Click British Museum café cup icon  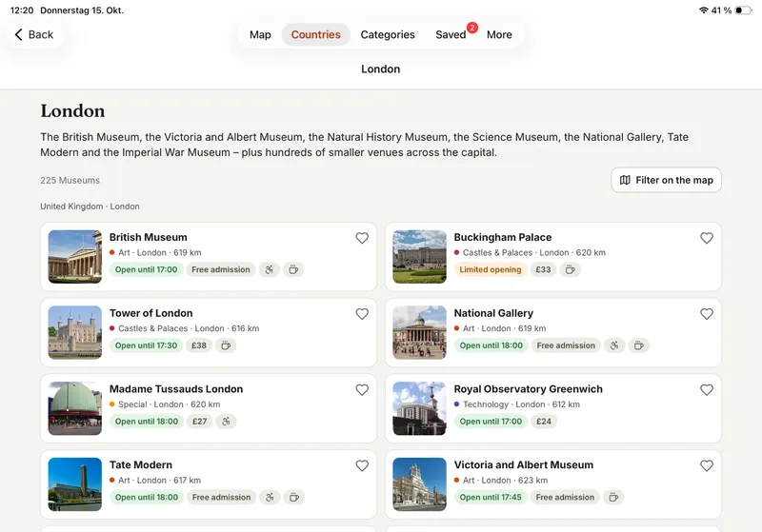293,269
